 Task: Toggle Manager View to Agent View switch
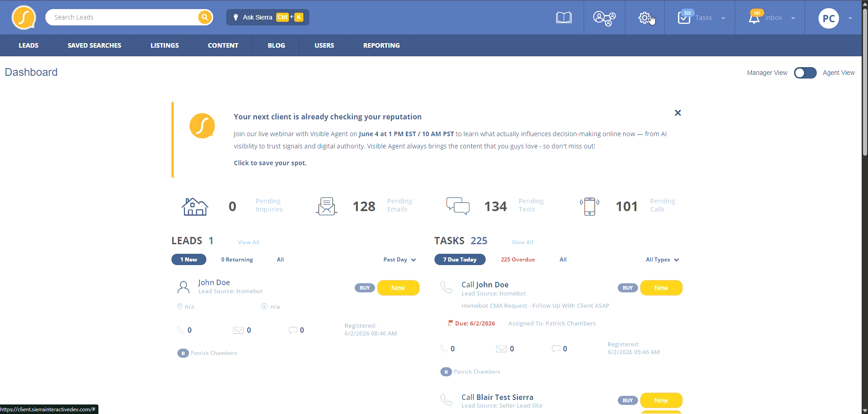point(805,73)
